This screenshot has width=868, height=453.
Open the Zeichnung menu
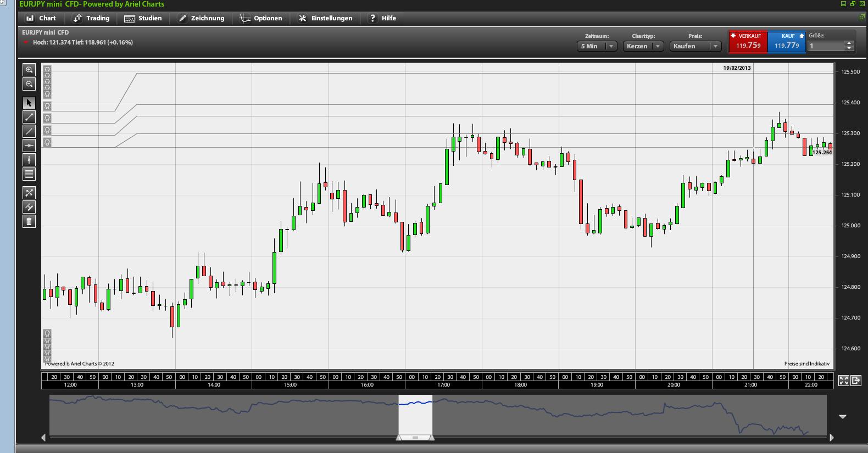(x=201, y=18)
